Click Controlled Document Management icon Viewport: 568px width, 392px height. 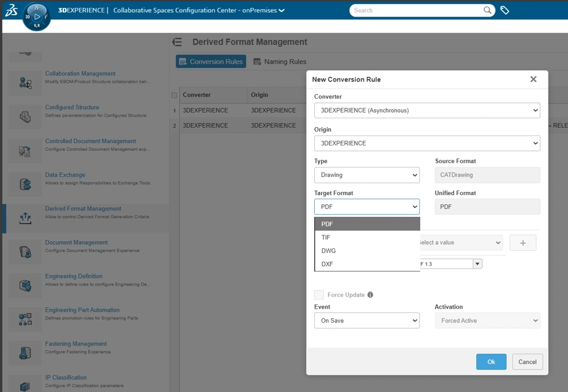25,151
